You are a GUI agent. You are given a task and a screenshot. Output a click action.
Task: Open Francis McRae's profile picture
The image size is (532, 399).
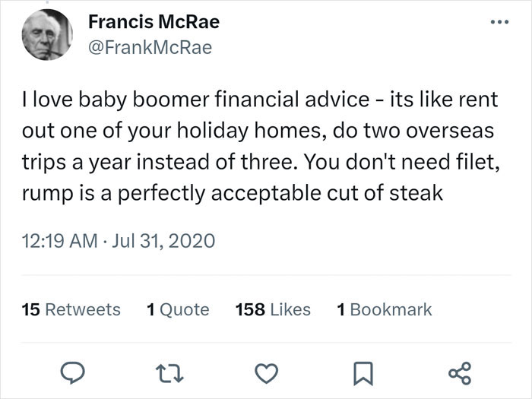click(47, 35)
